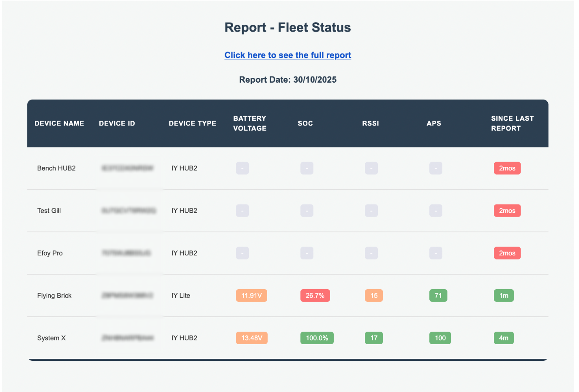This screenshot has width=579, height=392.
Task: Click the Since Last Report column header
Action: pos(512,123)
